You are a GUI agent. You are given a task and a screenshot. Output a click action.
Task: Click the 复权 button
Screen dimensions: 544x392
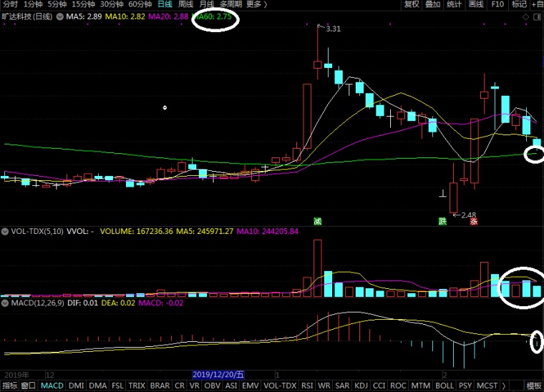[x=412, y=4]
